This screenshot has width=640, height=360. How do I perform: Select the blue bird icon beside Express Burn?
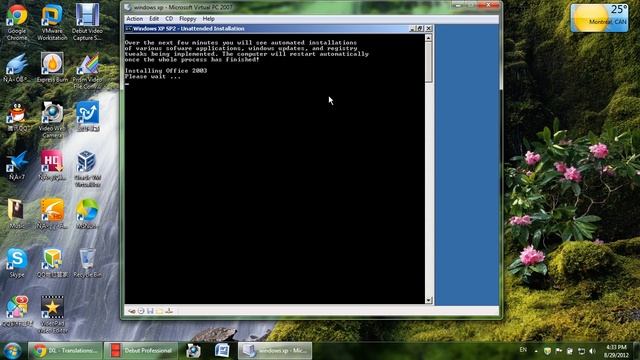pyautogui.click(x=16, y=67)
